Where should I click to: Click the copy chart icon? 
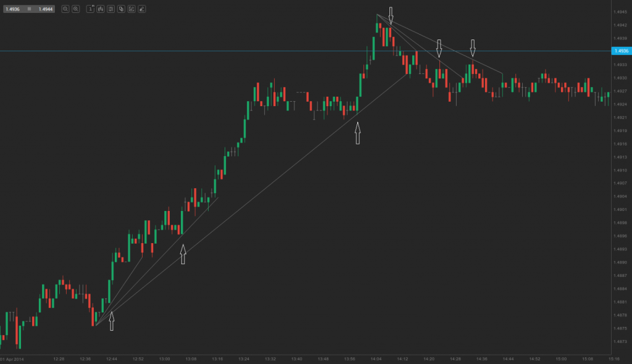click(121, 9)
